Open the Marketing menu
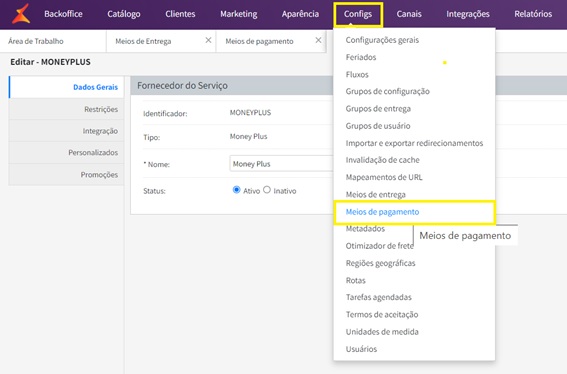This screenshot has width=567, height=374. coord(239,14)
